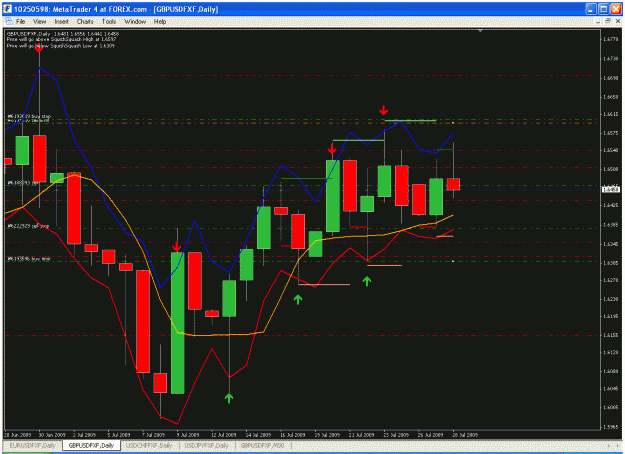The width and height of the screenshot is (625, 454).
Task: Click the 'buy limit' order label on the chart
Action: (x=29, y=259)
